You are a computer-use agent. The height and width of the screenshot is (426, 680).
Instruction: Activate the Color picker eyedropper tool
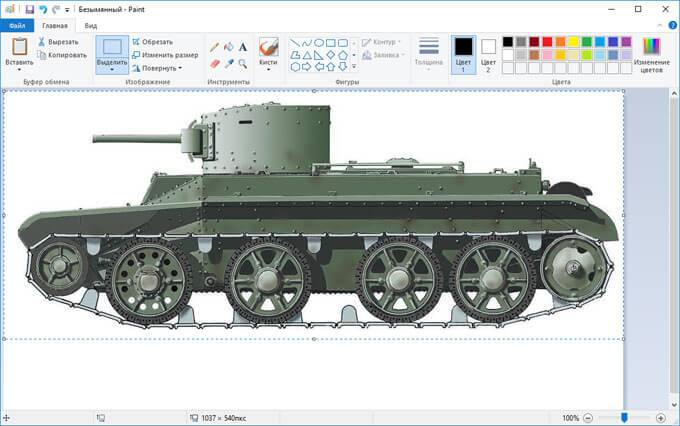[x=229, y=64]
